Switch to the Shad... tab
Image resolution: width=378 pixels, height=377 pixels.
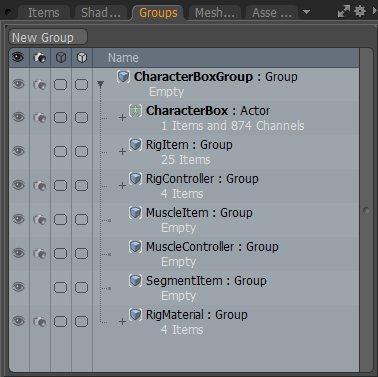tap(101, 13)
